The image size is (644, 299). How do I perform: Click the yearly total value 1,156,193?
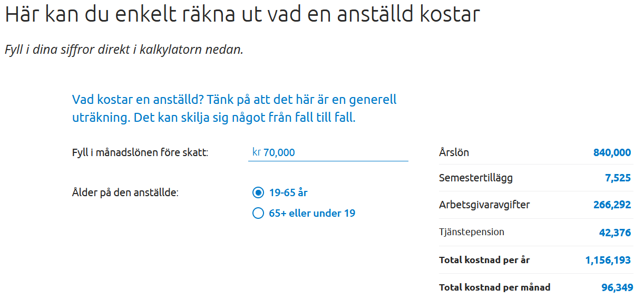(608, 260)
